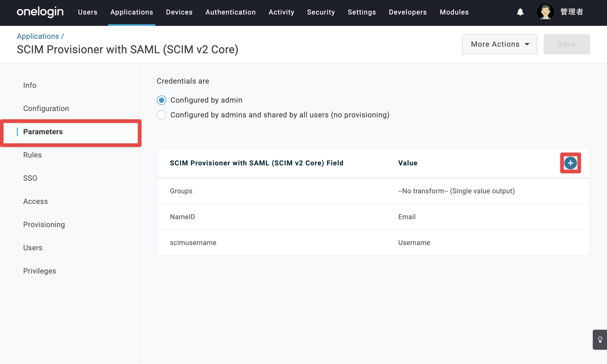Click the OneLogin logo
607x364 pixels.
coord(40,12)
